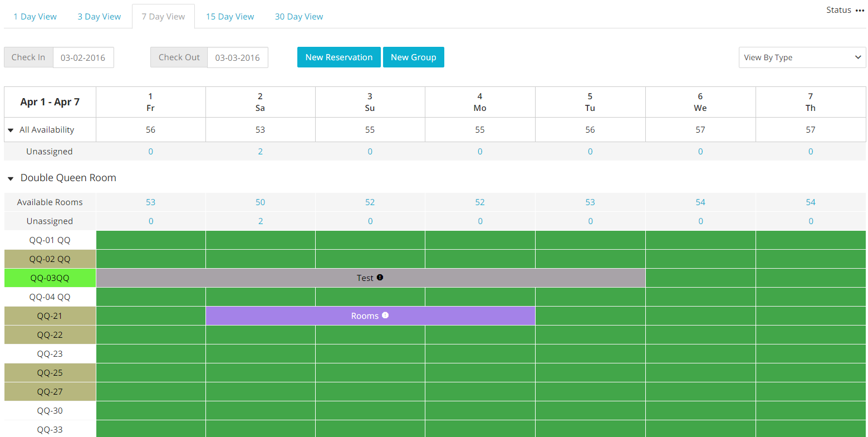Select highlighted room label QQ-03QQ
Viewport: 868px width, 437px height.
coord(50,278)
